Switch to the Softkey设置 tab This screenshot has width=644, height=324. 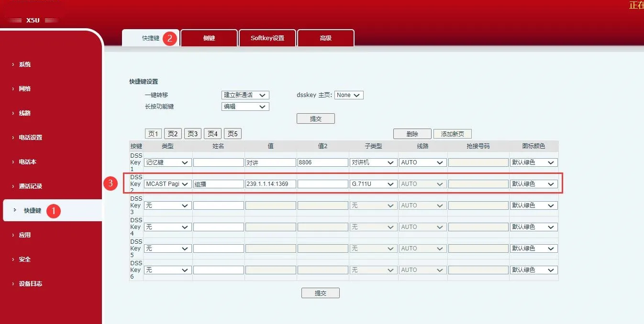pos(268,38)
